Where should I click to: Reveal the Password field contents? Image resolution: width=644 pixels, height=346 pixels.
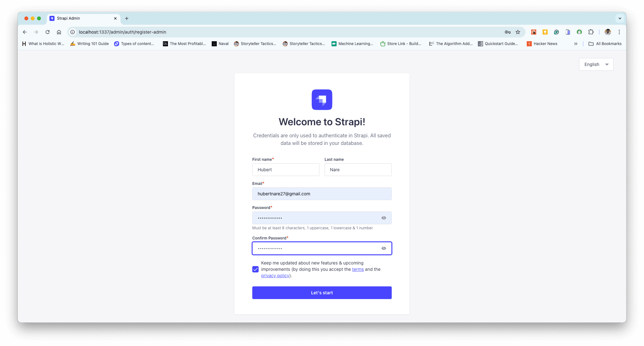click(384, 218)
